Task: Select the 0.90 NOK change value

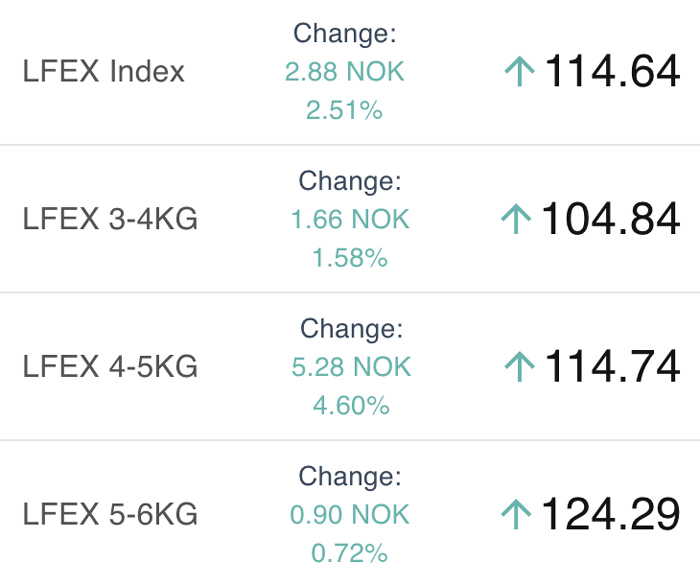Action: coord(350,514)
